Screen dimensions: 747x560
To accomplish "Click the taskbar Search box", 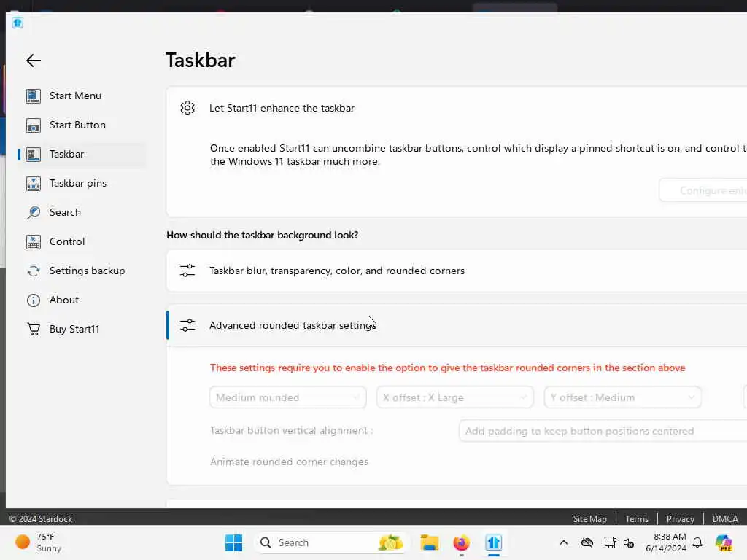I will 330,542.
